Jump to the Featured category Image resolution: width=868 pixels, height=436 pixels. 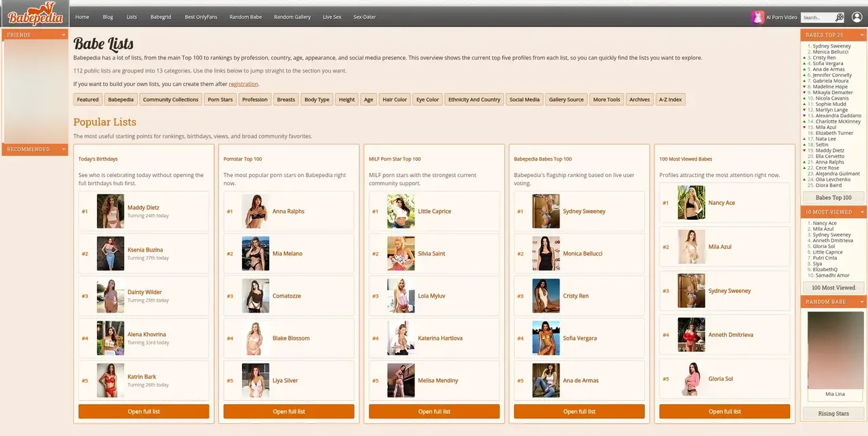point(88,100)
